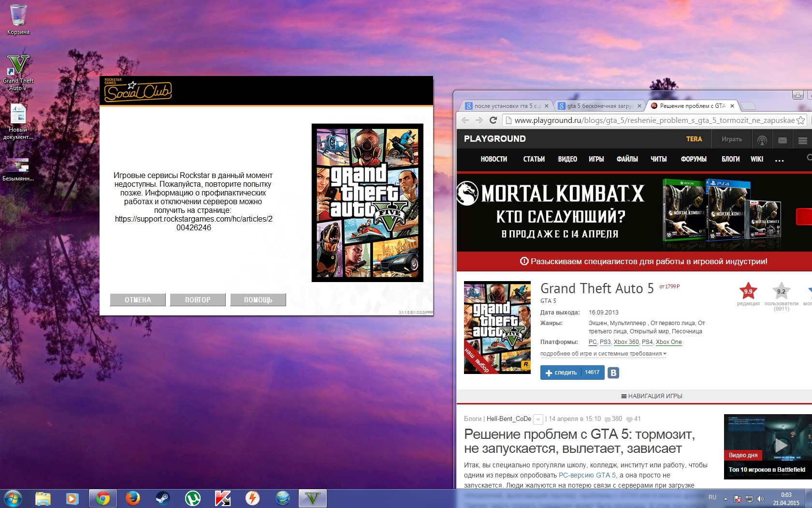Open the Новый документ desktop file
Viewport: 812px width, 508px height.
[18, 122]
